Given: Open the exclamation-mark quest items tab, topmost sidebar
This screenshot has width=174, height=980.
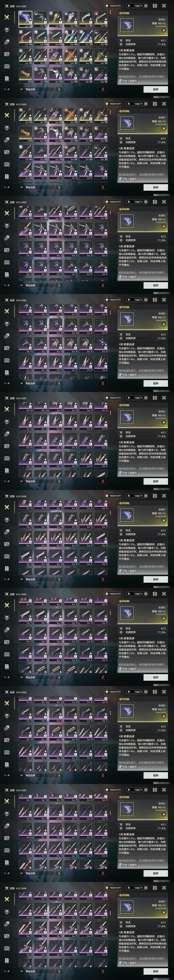Looking at the screenshot, I should tap(7, 78).
